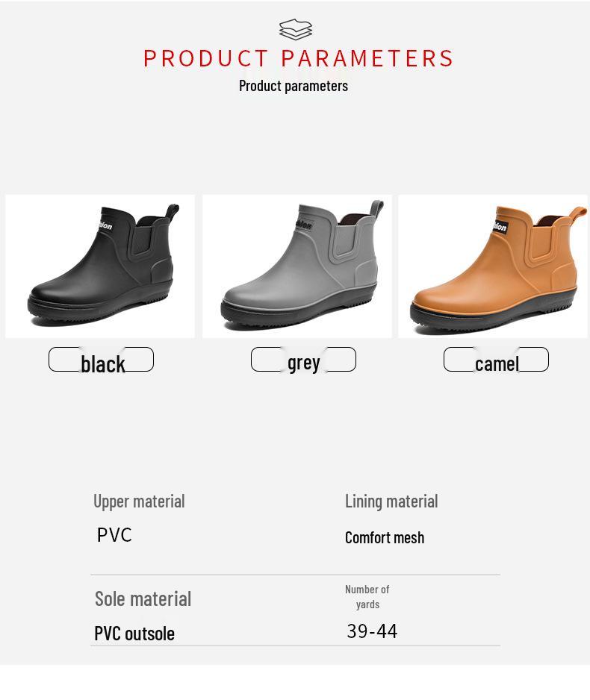Image resolution: width=590 pixels, height=700 pixels.
Task: Click the 39-44 size range value
Action: point(372,631)
